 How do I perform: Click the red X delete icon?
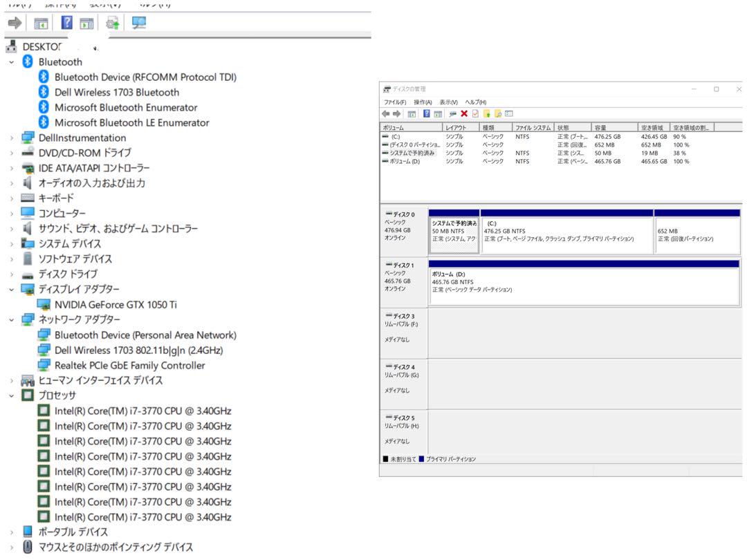click(464, 114)
